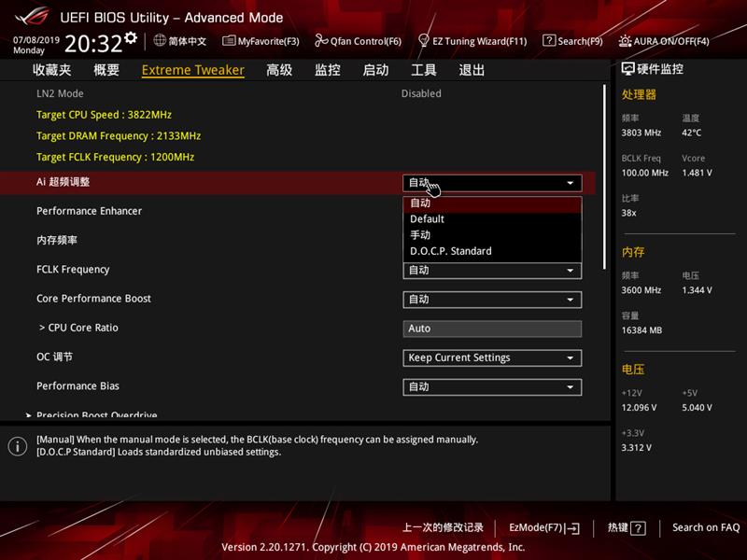Open the 监控 tab

(x=328, y=70)
